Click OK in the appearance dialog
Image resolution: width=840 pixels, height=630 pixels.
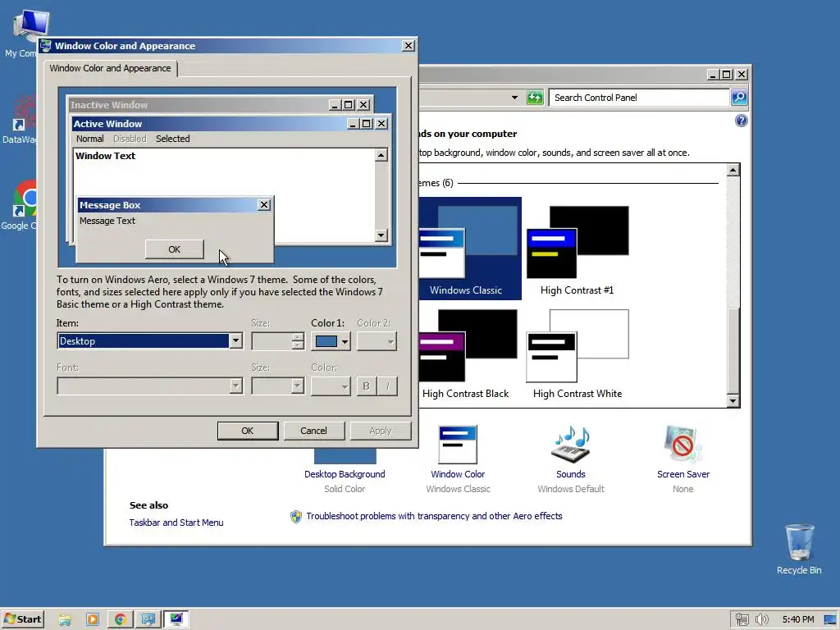(248, 431)
